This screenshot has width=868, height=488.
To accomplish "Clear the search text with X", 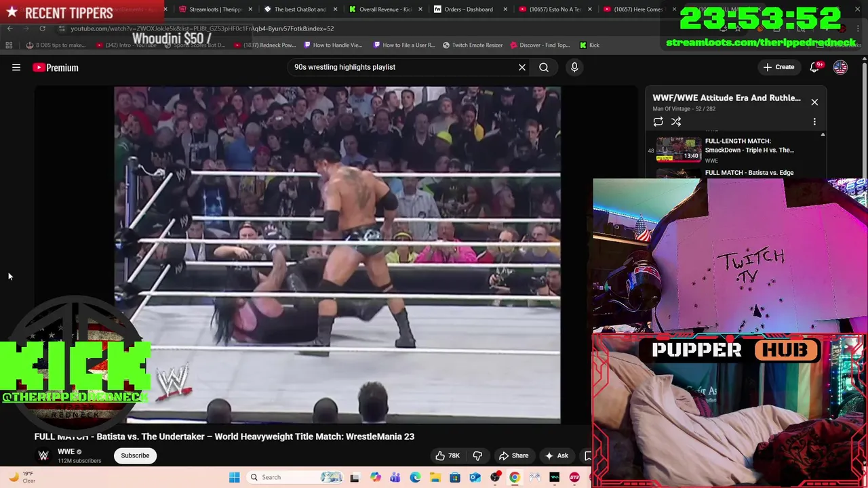I will pos(522,67).
